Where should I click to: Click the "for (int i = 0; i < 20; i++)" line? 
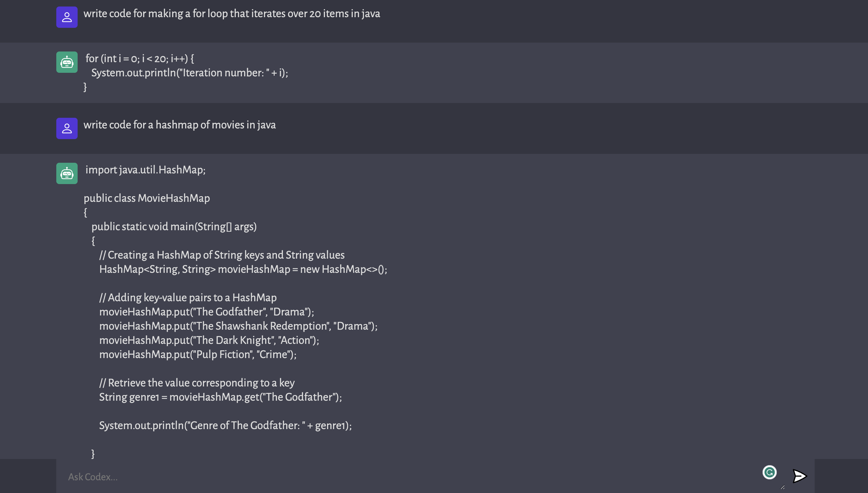(x=140, y=59)
